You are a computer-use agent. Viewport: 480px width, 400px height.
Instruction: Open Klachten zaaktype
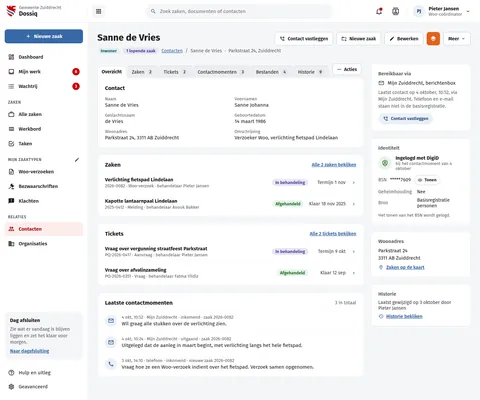tap(44, 201)
